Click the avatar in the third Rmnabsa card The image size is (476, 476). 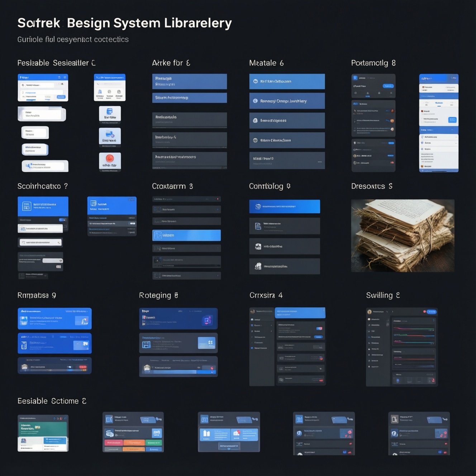(24, 367)
